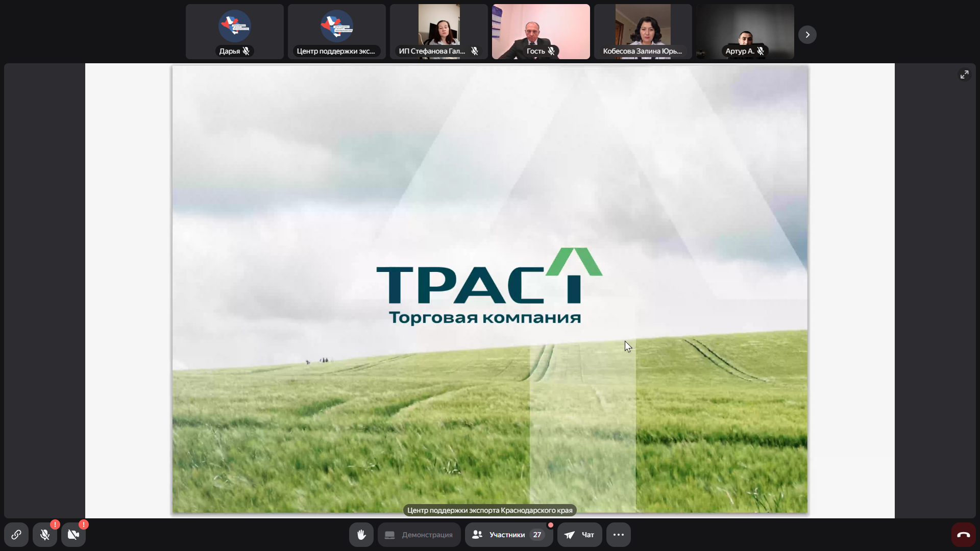Raise your hand
The height and width of the screenshot is (551, 980).
(361, 535)
